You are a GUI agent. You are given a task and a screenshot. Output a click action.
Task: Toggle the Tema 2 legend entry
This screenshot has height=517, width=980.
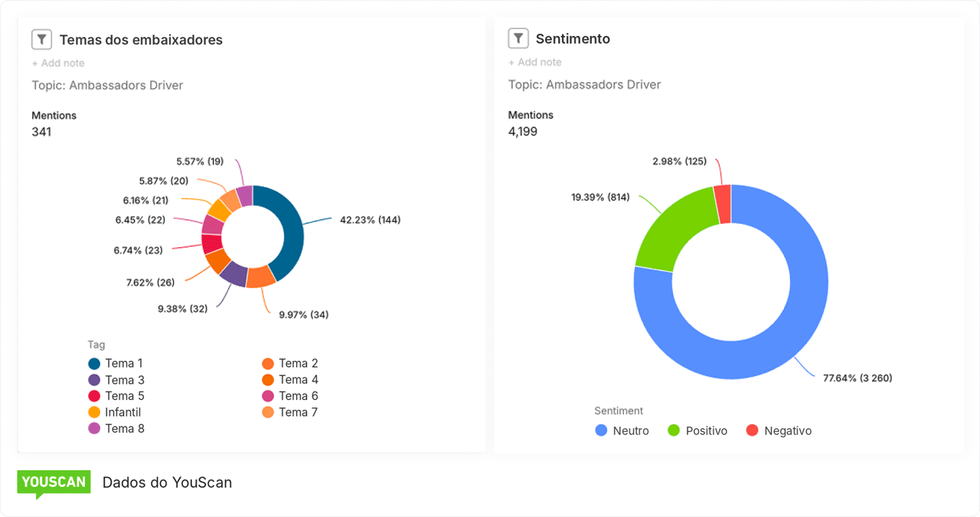(x=289, y=364)
